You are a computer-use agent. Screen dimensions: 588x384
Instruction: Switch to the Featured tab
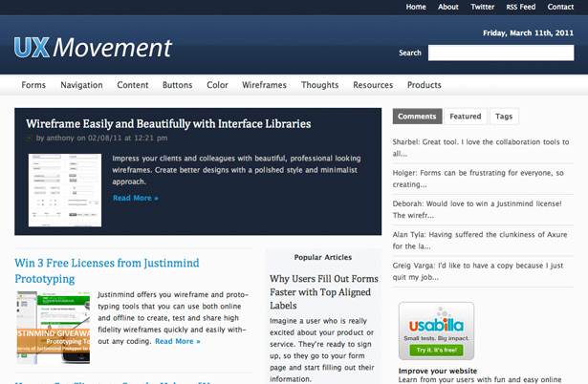(466, 117)
